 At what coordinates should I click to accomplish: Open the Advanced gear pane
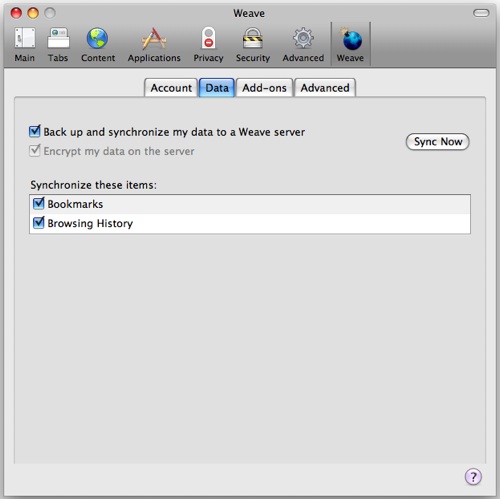point(303,44)
